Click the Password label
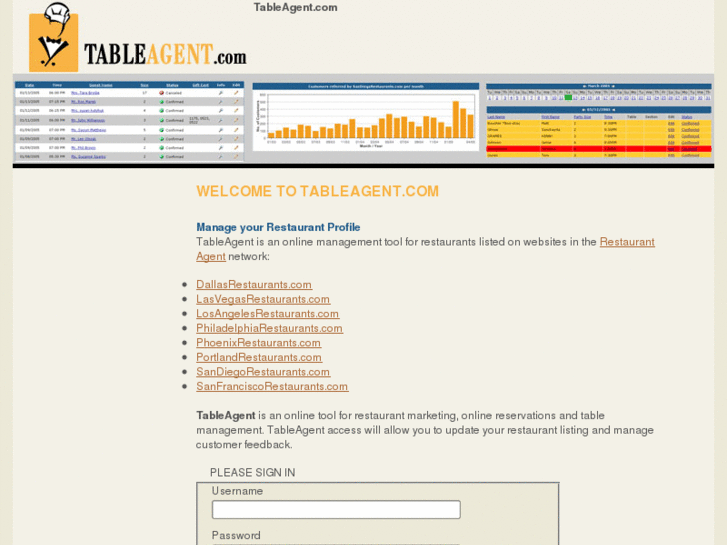727x545 pixels. click(236, 535)
